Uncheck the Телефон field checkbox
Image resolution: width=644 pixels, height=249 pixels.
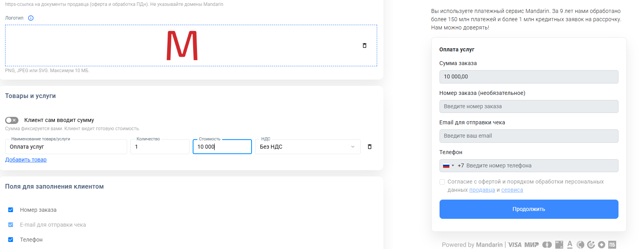[11, 240]
